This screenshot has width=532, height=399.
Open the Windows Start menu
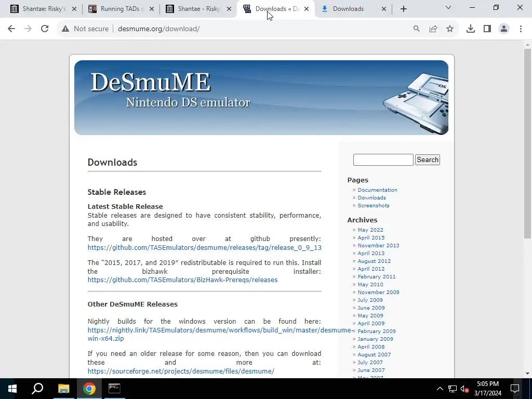pyautogui.click(x=12, y=389)
